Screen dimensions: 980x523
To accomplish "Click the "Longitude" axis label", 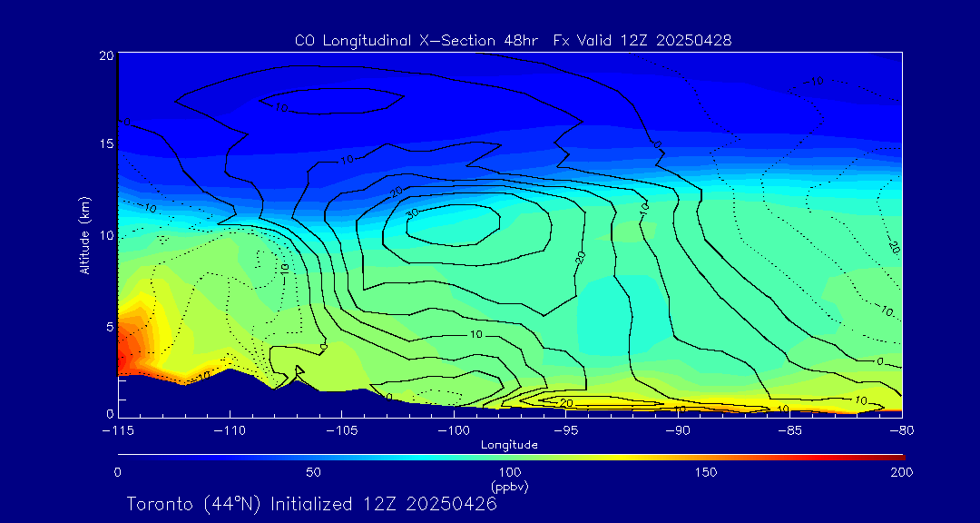I will point(509,445).
